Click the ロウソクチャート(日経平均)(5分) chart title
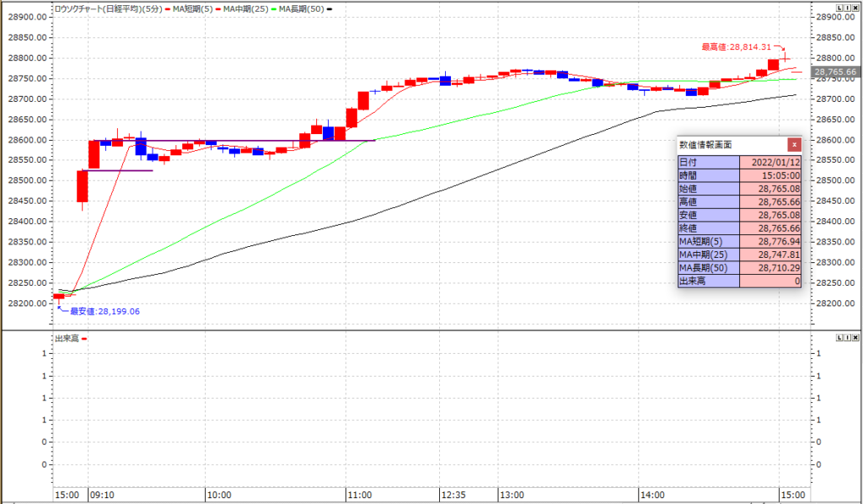This screenshot has width=863, height=504. (x=109, y=8)
